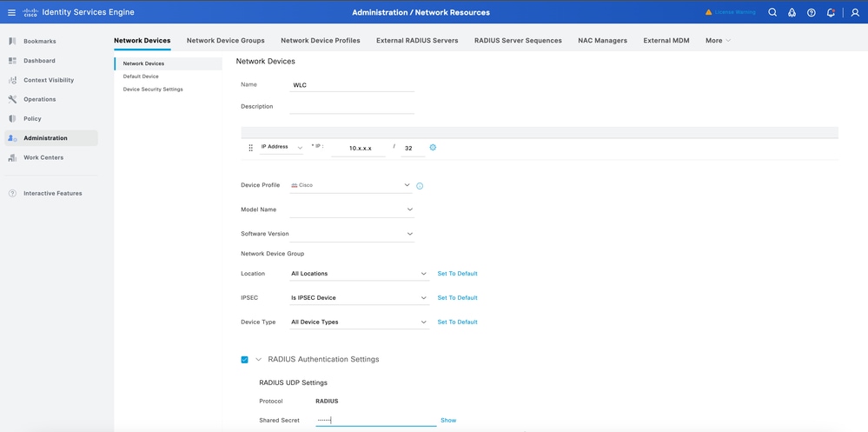Open the user profile icon

(855, 12)
